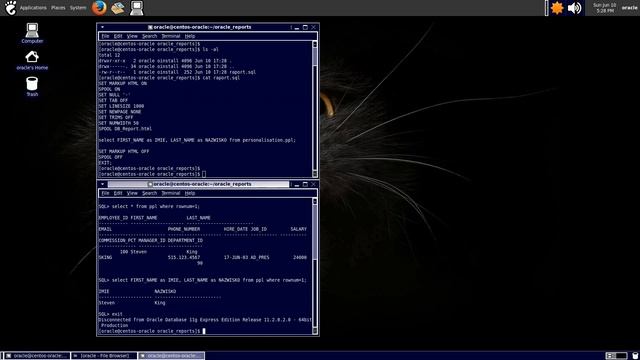Open File menu in lower terminal
This screenshot has width=640, height=360.
pos(105,193)
